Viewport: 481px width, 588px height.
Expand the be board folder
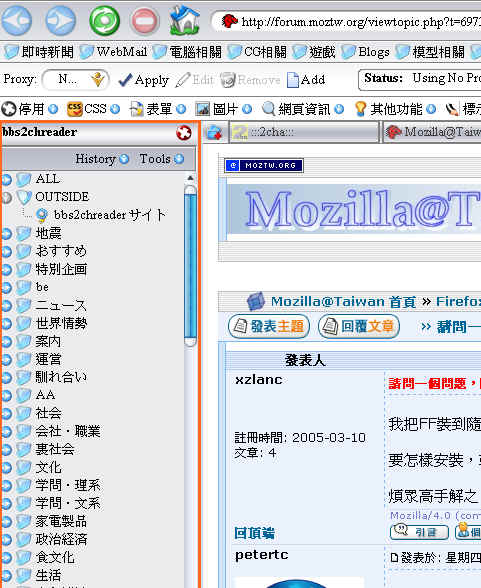[x=6, y=287]
